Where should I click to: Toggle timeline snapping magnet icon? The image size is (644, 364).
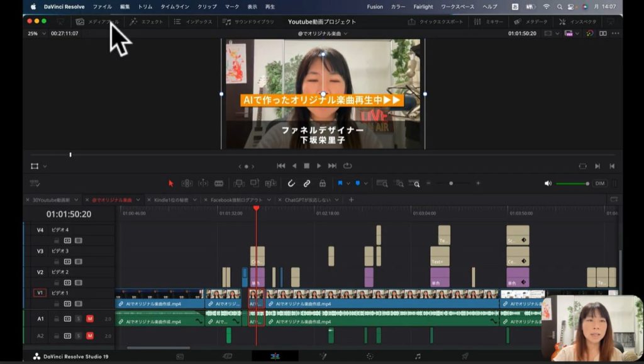[x=291, y=183]
